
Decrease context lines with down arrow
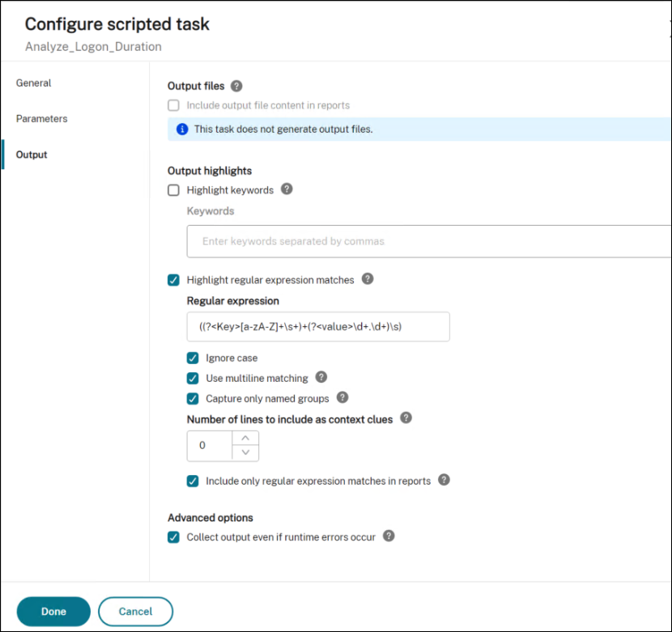[x=246, y=452]
